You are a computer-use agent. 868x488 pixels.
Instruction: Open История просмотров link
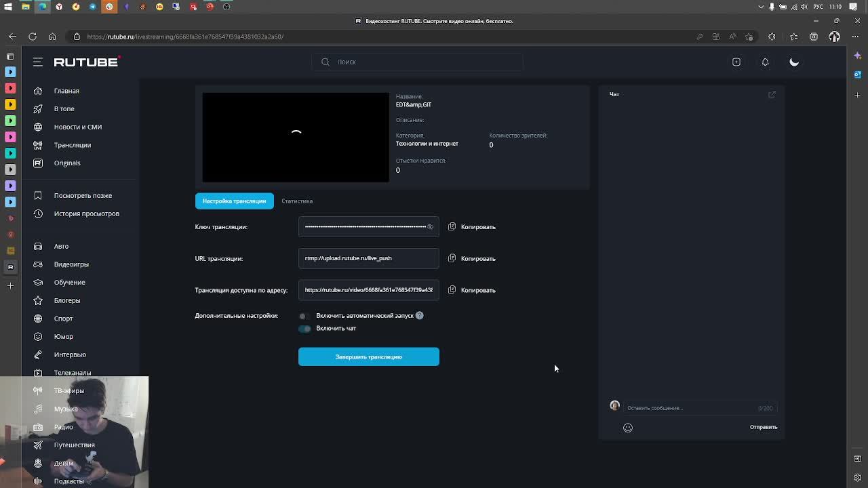(87, 213)
